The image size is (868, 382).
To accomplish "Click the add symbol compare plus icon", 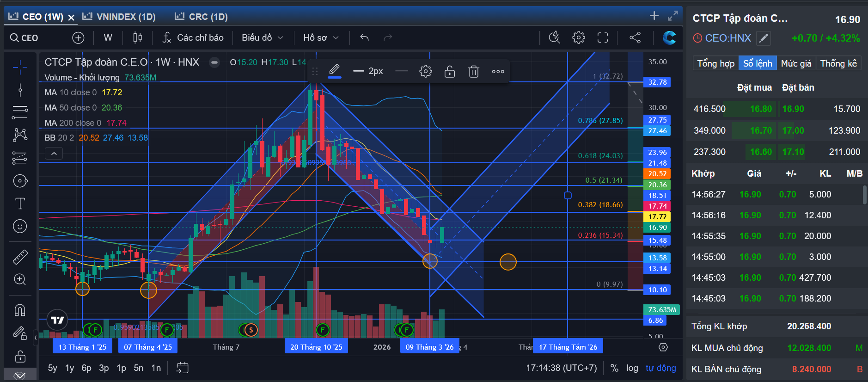I will [x=78, y=38].
